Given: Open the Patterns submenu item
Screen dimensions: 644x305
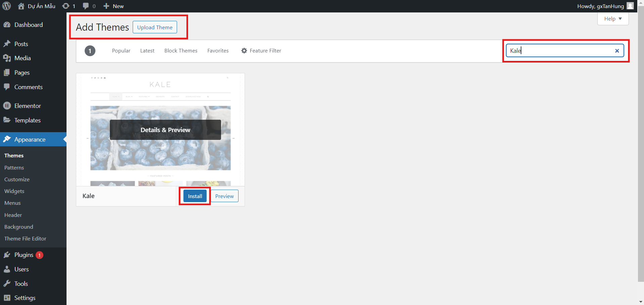Looking at the screenshot, I should tap(14, 167).
